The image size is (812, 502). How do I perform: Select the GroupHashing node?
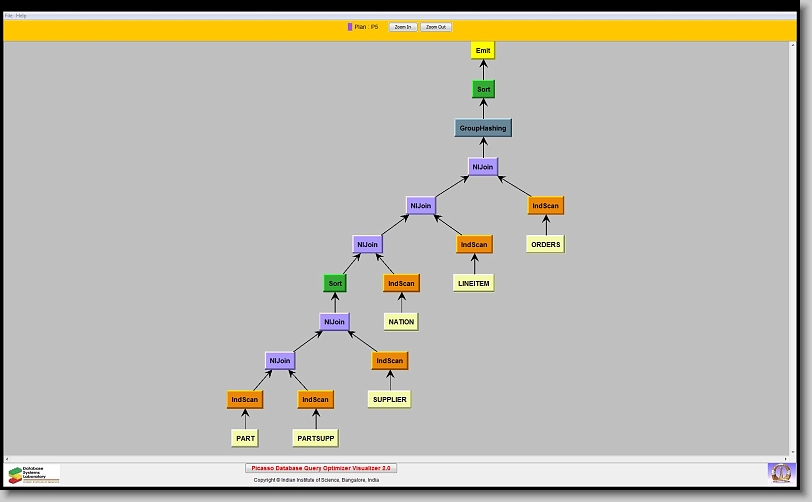click(483, 128)
